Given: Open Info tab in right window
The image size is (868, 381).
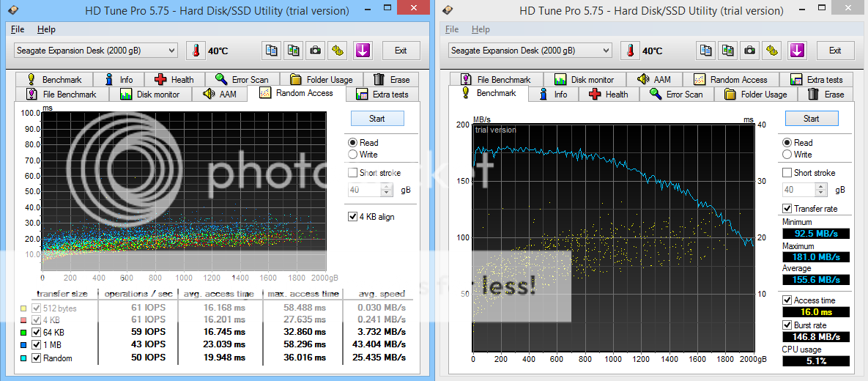Looking at the screenshot, I should point(554,94).
